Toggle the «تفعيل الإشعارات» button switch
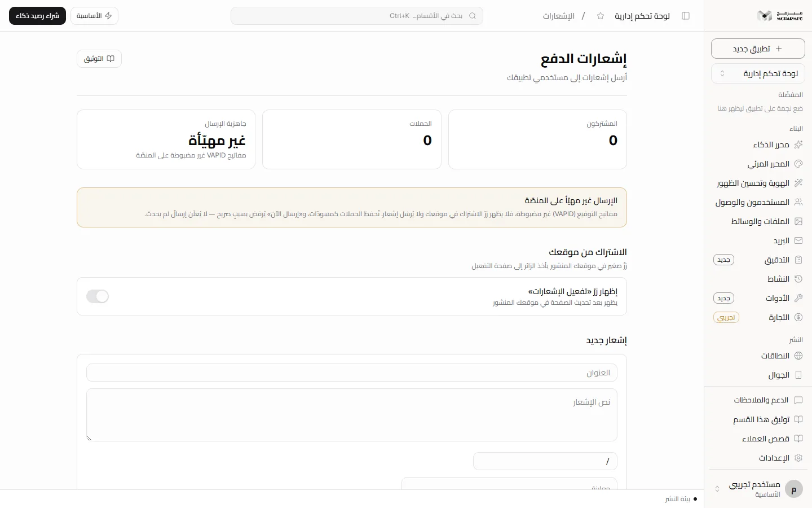This screenshot has width=812, height=508. tap(98, 296)
